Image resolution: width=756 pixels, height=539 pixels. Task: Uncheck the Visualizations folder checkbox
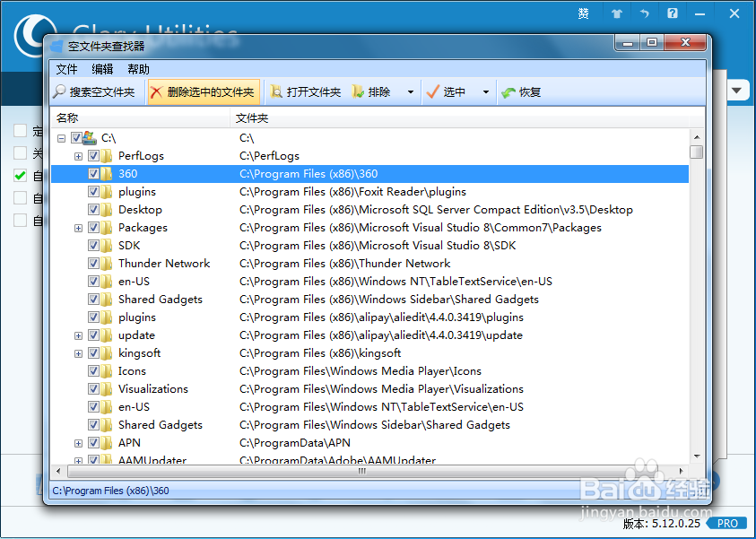93,389
